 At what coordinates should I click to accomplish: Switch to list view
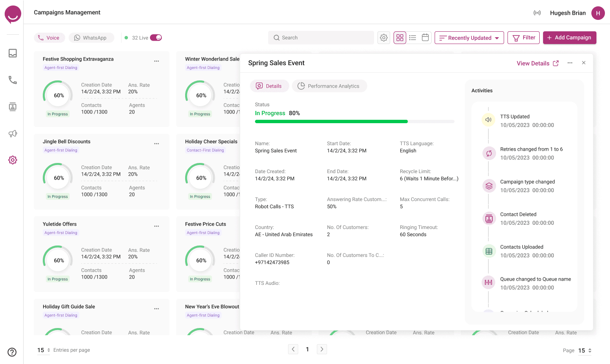tap(413, 38)
